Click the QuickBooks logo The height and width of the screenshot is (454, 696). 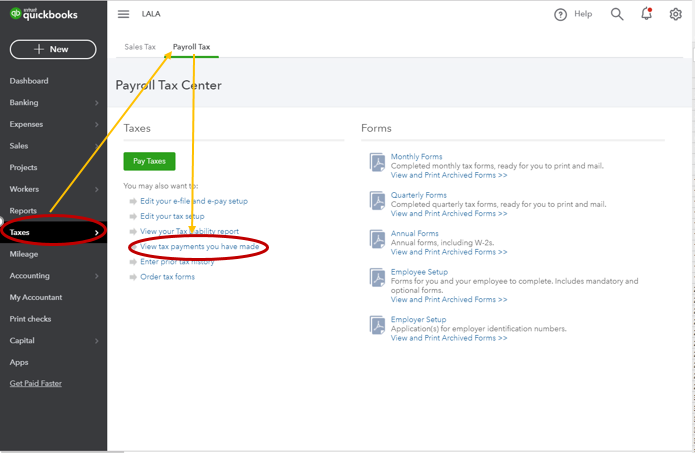click(44, 14)
